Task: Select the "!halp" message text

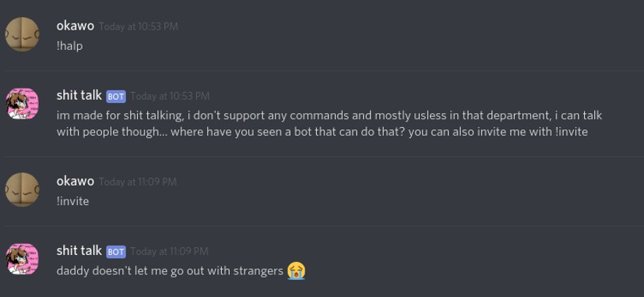Action: 69,46
